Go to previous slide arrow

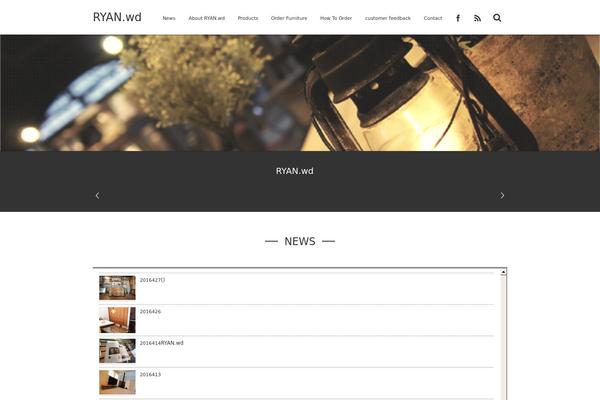click(98, 196)
